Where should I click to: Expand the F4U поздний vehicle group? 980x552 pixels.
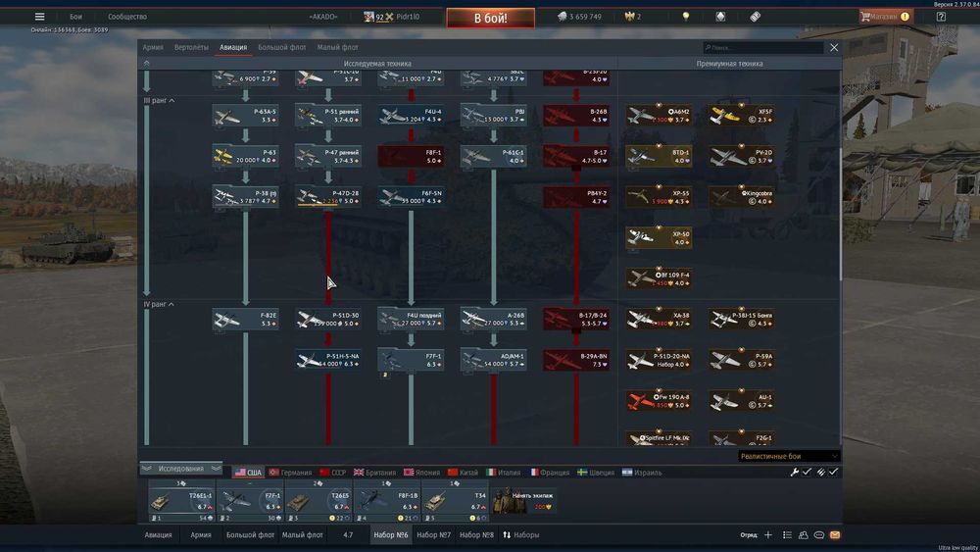(411, 320)
